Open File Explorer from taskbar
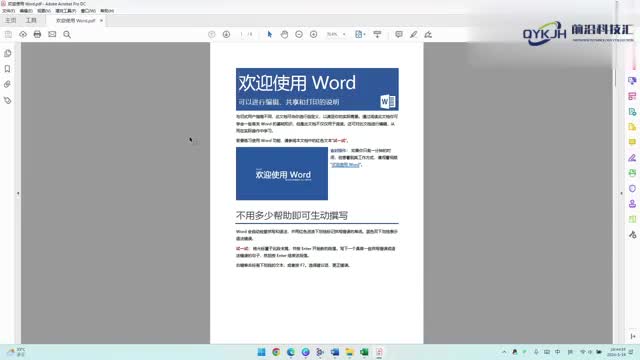 pyautogui.click(x=349, y=352)
